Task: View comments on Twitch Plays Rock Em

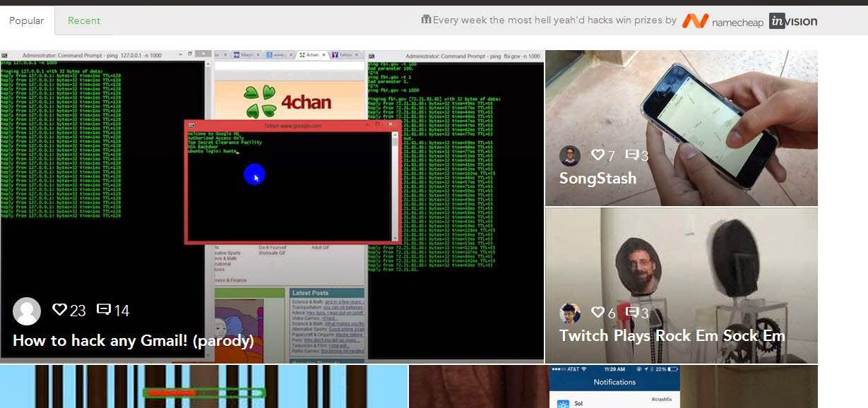Action: tap(632, 312)
